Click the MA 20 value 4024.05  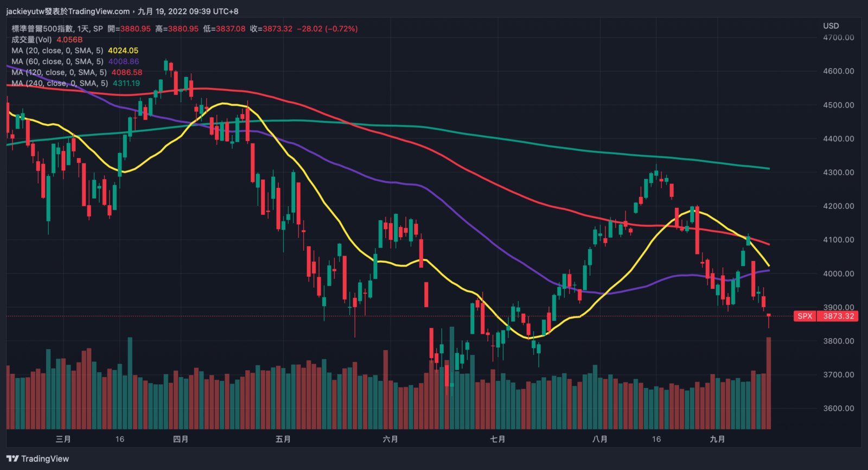pos(123,50)
